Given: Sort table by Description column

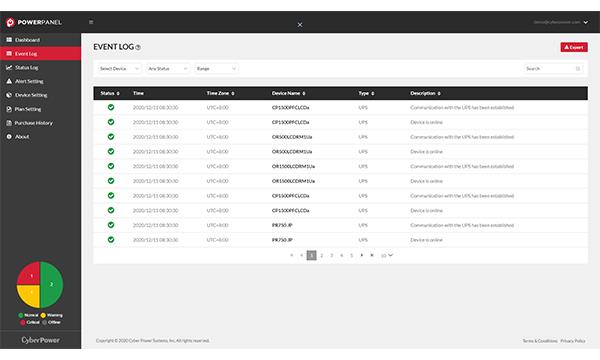Looking at the screenshot, I should (425, 93).
